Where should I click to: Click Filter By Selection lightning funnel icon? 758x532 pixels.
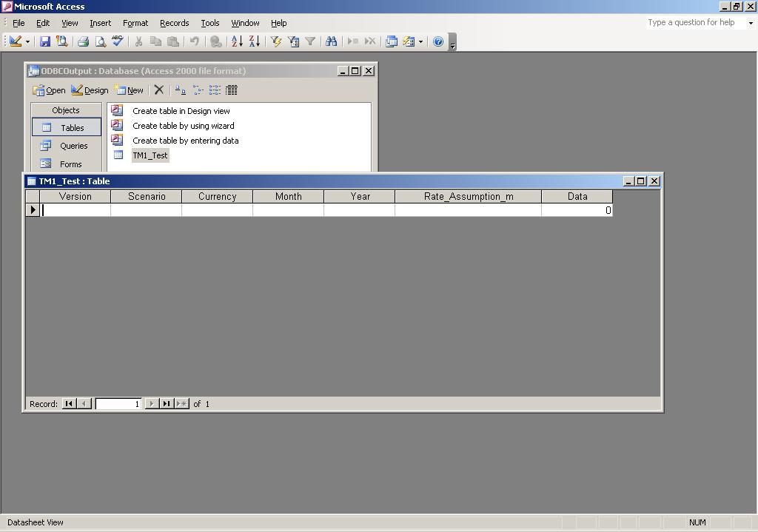(x=276, y=41)
